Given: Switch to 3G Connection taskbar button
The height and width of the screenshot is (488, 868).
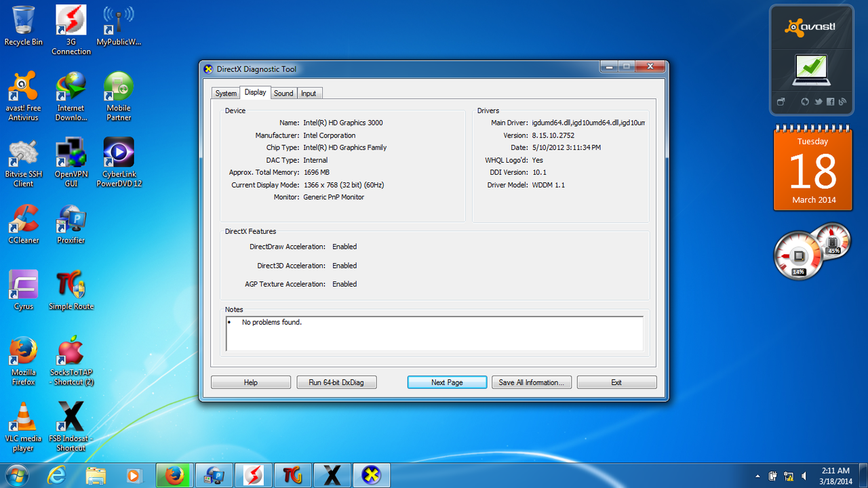Looking at the screenshot, I should (x=254, y=475).
